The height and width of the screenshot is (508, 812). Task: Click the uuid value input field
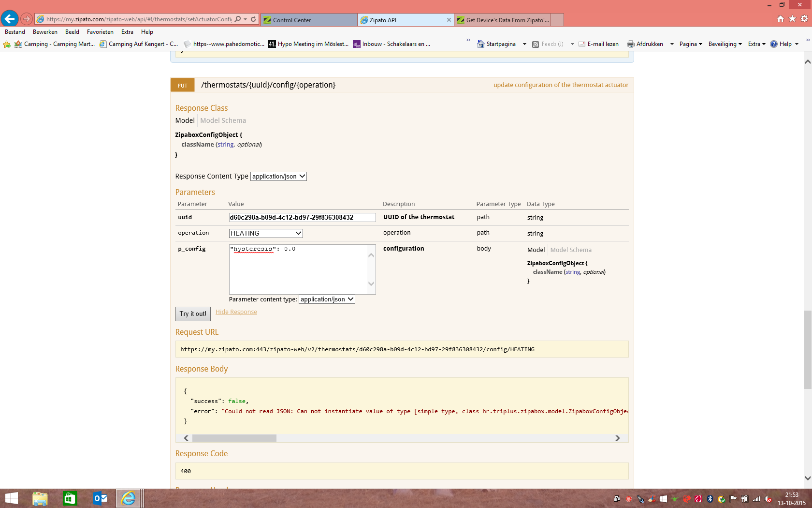302,218
